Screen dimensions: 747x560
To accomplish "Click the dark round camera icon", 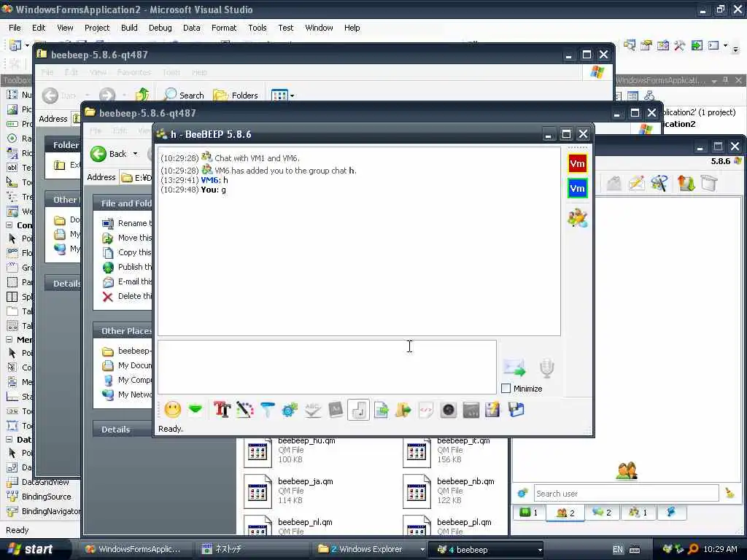I will coord(449,410).
